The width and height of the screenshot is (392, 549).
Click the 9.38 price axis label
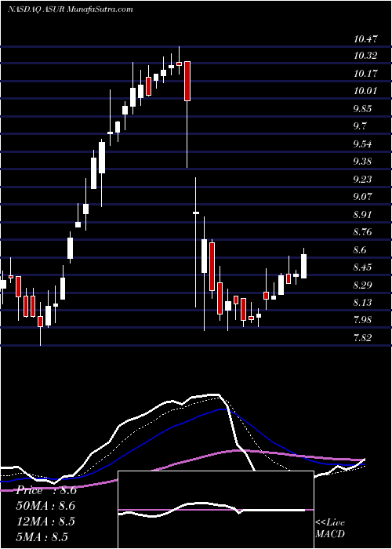(362, 162)
